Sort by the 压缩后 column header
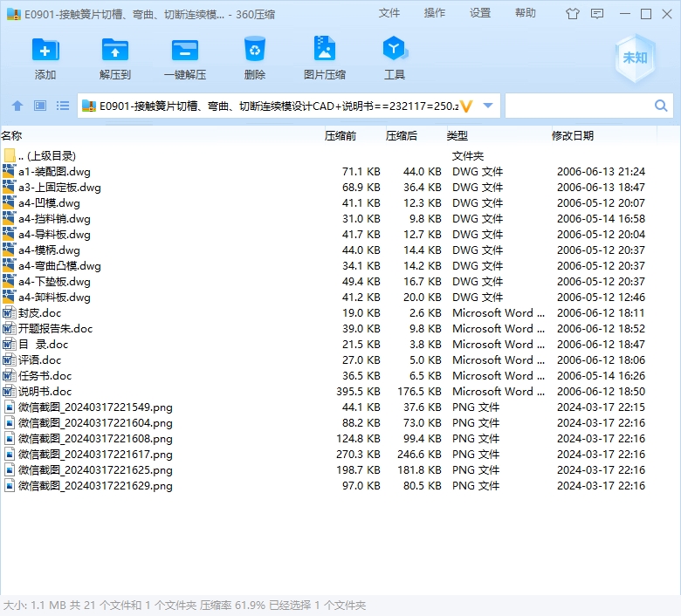The width and height of the screenshot is (681, 616). click(x=402, y=136)
